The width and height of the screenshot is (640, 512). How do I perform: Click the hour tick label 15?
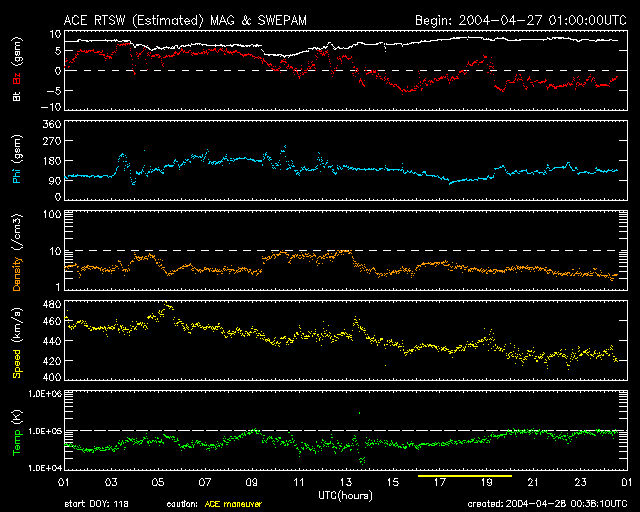tap(393, 483)
